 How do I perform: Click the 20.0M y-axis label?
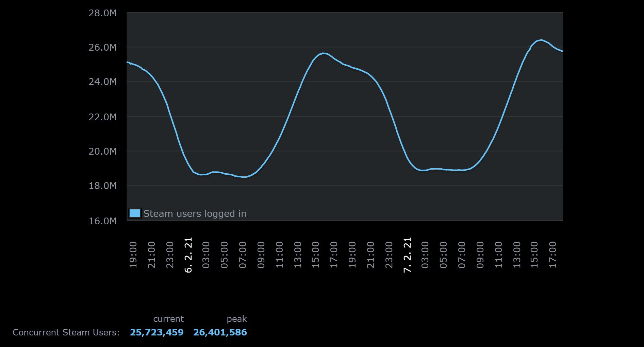[x=102, y=151]
